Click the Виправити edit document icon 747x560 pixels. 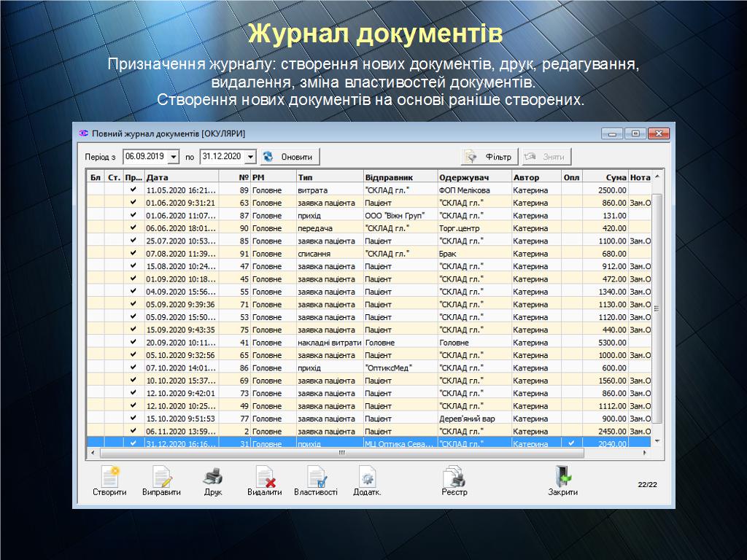(x=161, y=477)
